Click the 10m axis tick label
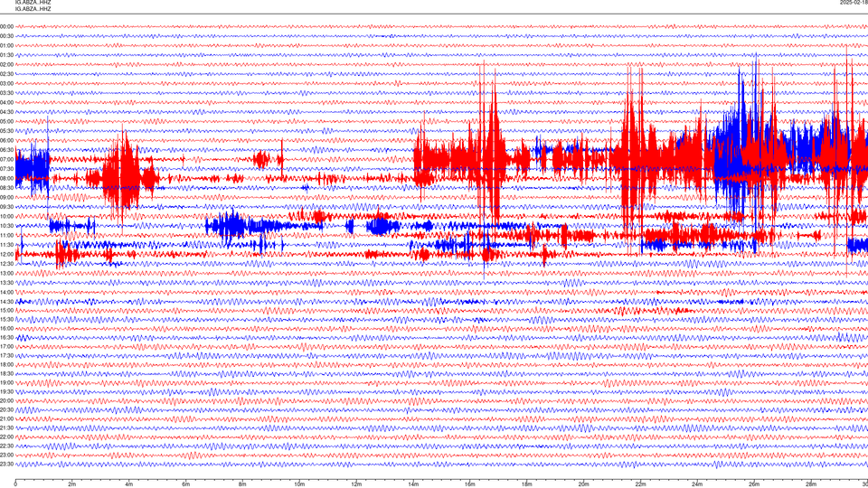This screenshot has height=488, width=868. [x=299, y=484]
